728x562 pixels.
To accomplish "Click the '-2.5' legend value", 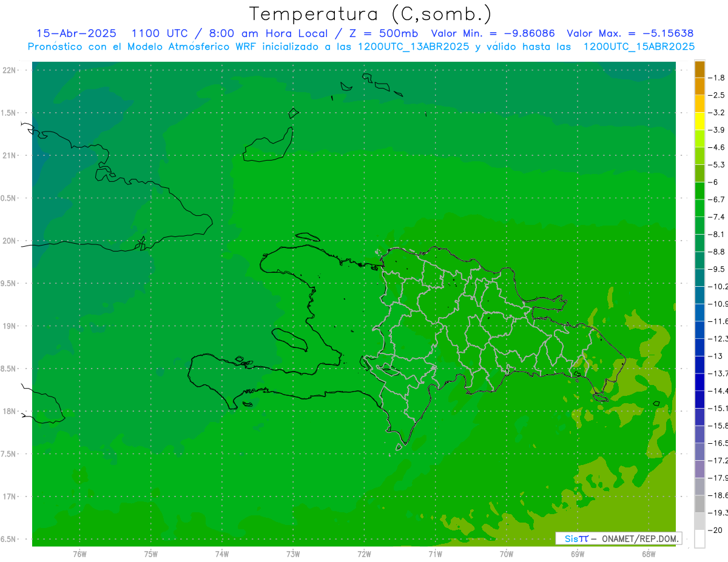I will (716, 95).
